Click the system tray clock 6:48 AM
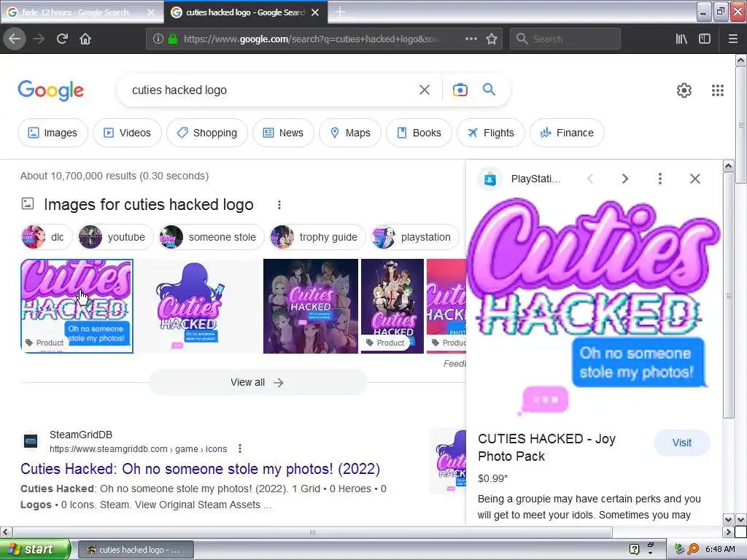This screenshot has height=560, width=747. click(720, 549)
